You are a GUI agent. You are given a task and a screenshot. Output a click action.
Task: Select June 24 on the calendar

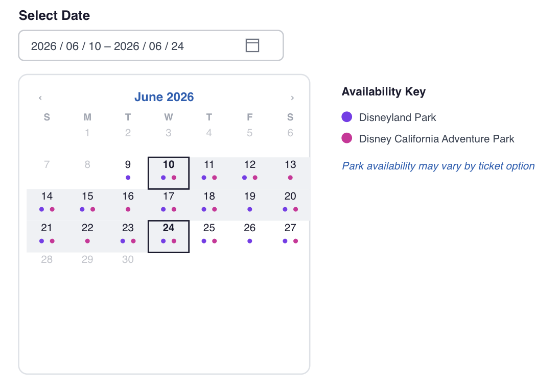point(169,236)
